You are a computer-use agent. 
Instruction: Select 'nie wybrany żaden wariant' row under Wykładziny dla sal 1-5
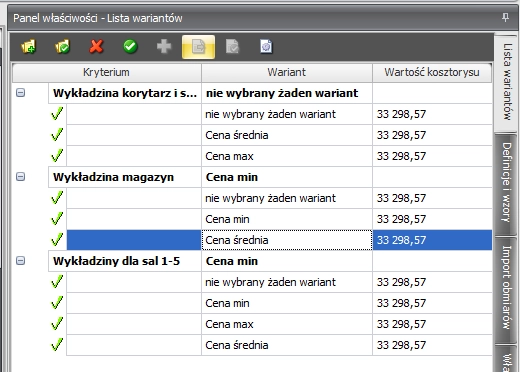287,282
